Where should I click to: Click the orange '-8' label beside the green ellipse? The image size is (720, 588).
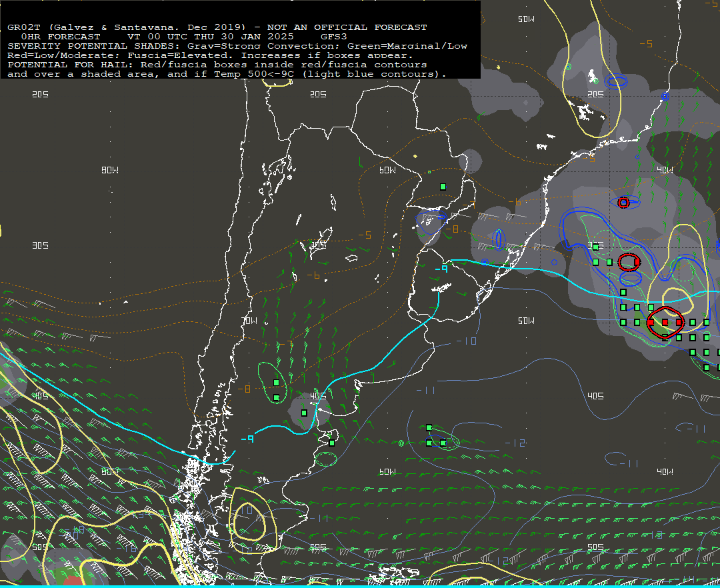pos(244,389)
